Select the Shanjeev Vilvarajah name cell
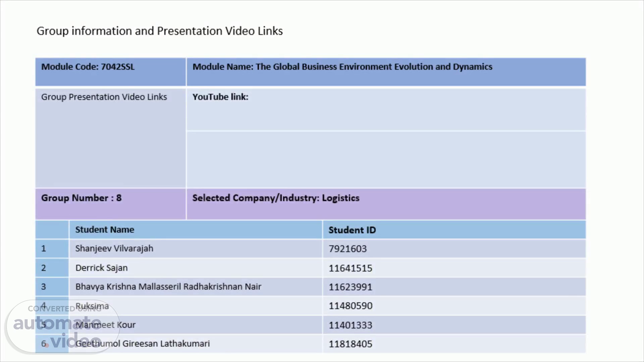Viewport: 644px width, 362px height. pyautogui.click(x=114, y=248)
